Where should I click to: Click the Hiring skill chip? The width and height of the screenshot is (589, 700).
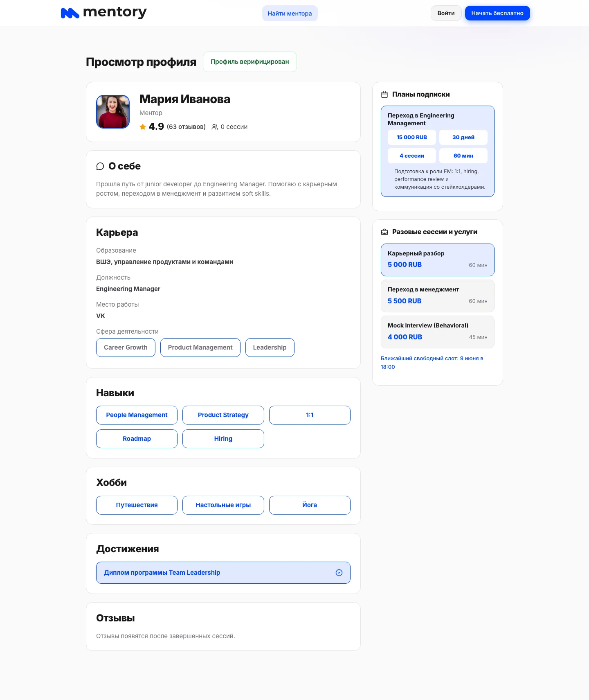point(223,439)
